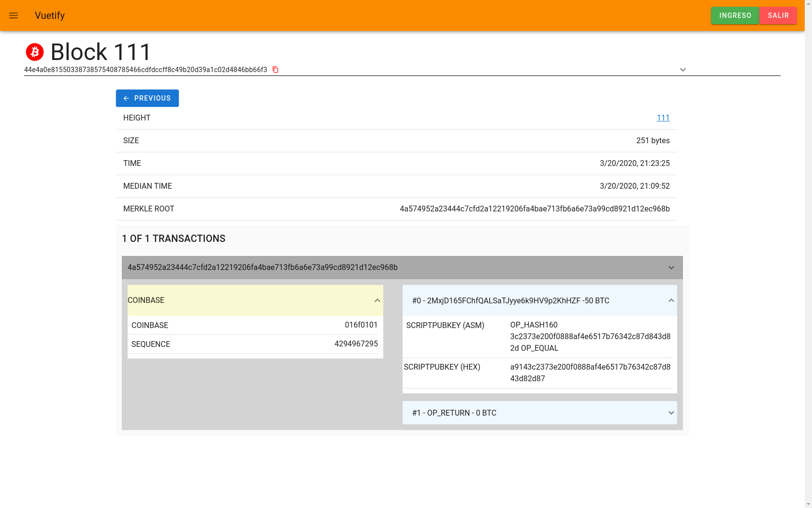Click the sequence value 4294967295
Image resolution: width=812 pixels, height=508 pixels.
click(x=356, y=344)
